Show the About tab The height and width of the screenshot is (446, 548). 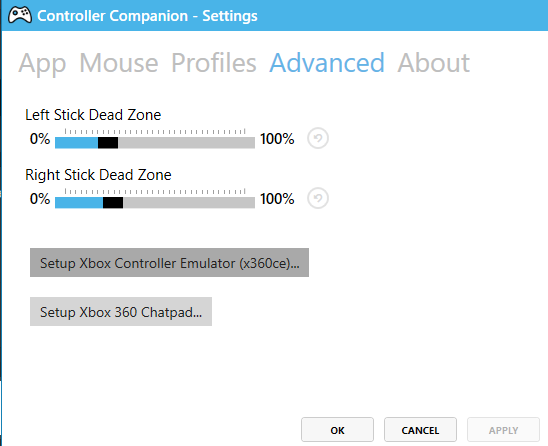[x=433, y=63]
